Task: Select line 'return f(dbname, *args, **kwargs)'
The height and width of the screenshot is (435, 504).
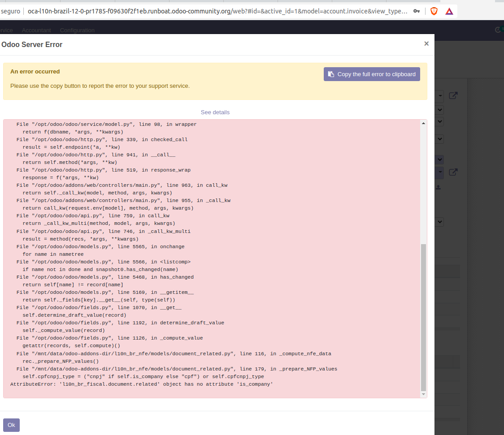Action: click(x=73, y=132)
